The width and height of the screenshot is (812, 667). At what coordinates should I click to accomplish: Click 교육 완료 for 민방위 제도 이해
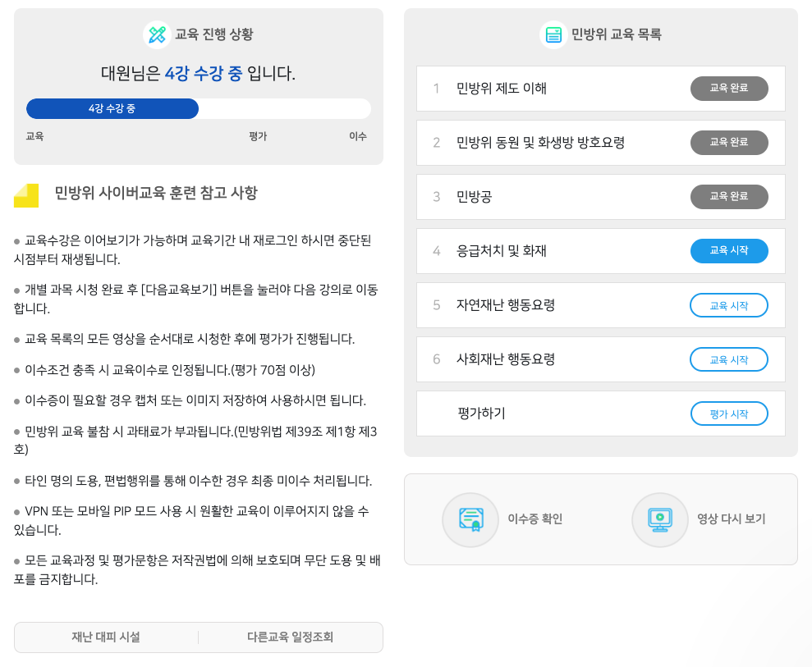pos(728,89)
